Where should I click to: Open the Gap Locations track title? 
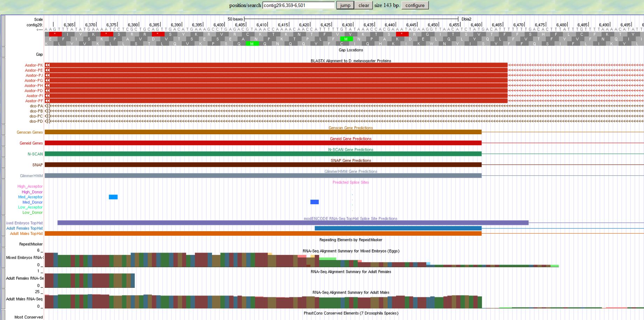click(x=351, y=50)
